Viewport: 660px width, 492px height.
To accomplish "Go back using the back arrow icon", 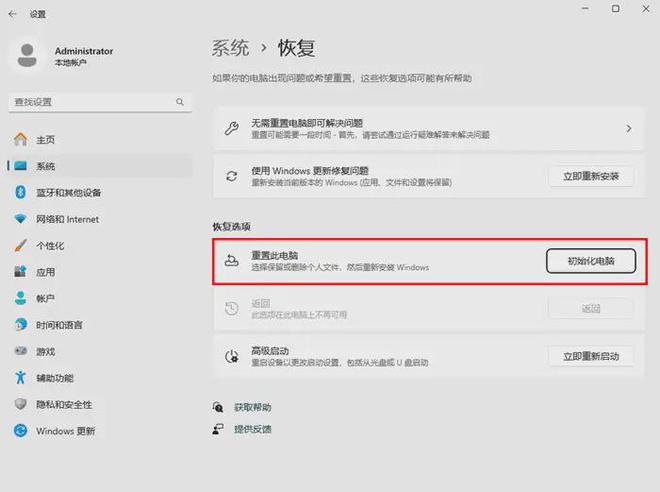I will click(12, 14).
